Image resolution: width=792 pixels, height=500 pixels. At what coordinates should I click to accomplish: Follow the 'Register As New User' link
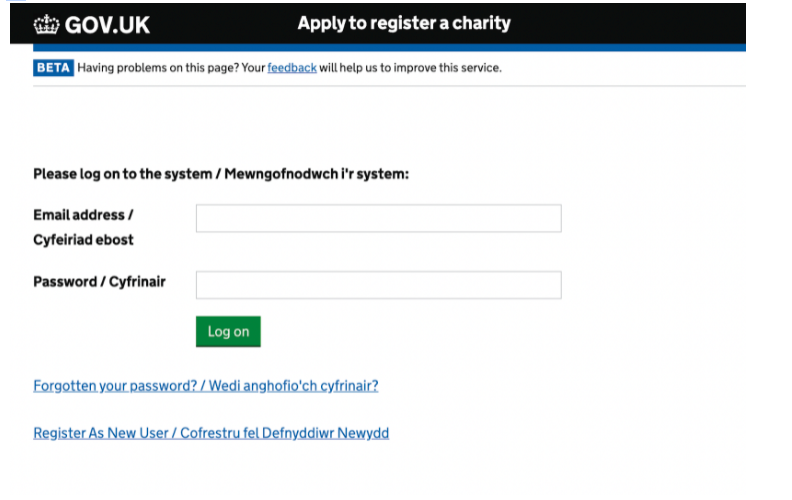point(101,434)
